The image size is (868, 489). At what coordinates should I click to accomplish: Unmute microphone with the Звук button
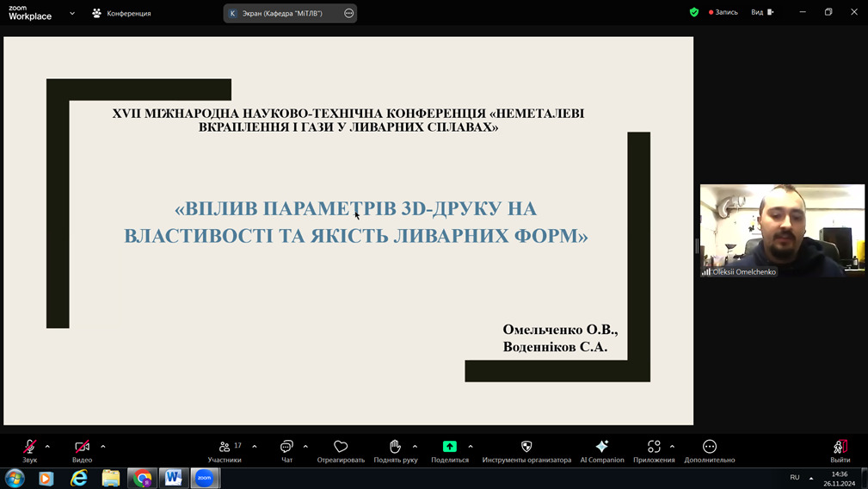[29, 447]
